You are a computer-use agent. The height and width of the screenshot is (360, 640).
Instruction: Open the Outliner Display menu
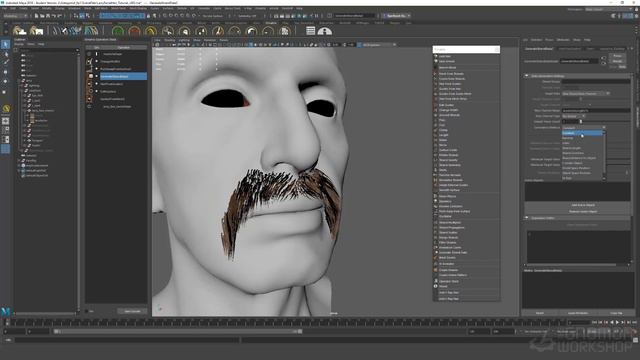[x=19, y=44]
